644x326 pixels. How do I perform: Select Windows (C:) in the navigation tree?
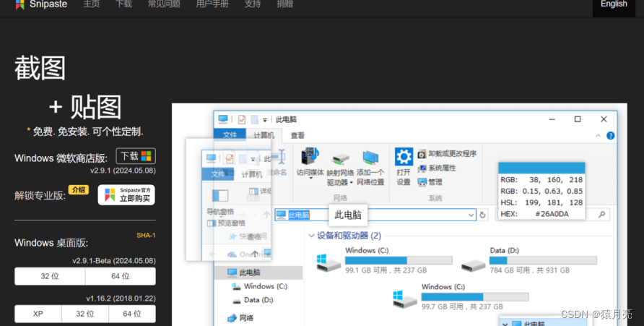pos(265,286)
